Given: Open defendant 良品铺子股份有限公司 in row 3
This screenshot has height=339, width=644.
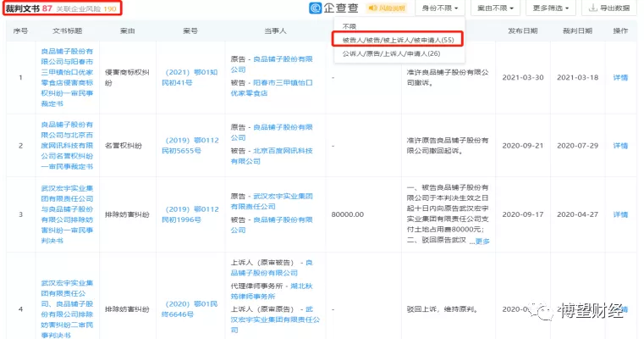Looking at the screenshot, I should (272, 225).
